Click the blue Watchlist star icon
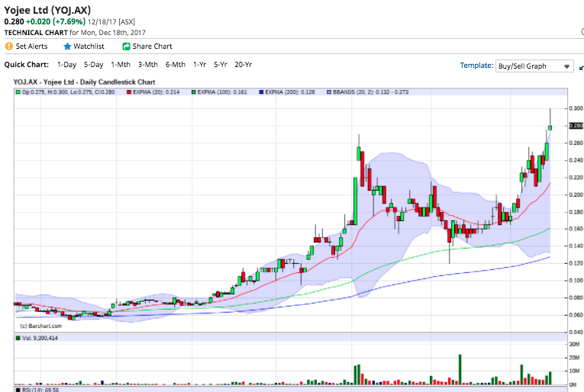 [x=67, y=47]
